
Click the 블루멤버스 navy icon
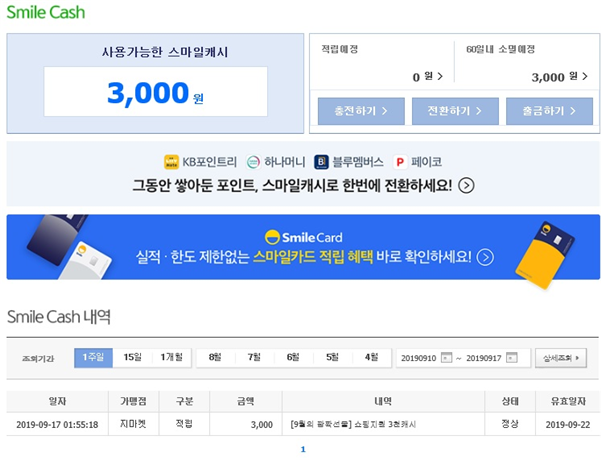click(x=321, y=162)
